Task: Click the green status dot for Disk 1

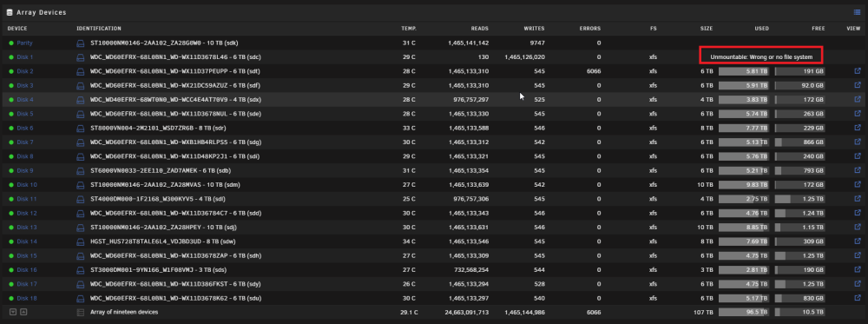Action: [x=11, y=57]
